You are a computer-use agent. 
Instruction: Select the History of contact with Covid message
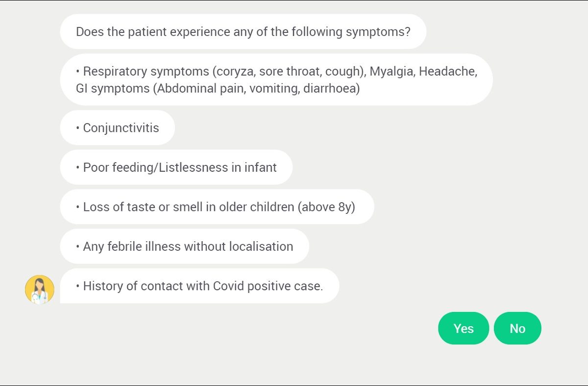(199, 286)
